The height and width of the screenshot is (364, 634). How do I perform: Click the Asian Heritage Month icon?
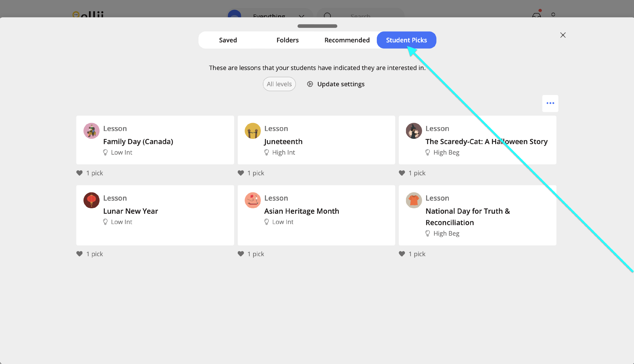pos(253,200)
